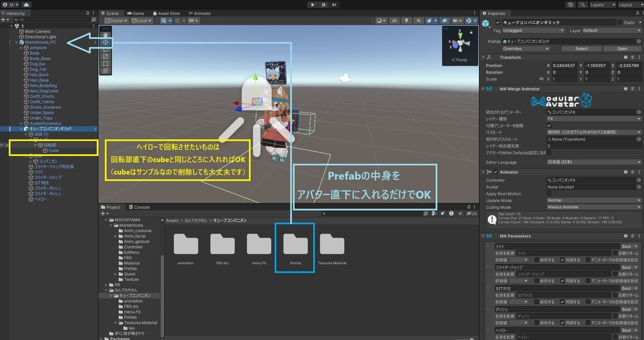
Task: Click the Pause button
Action: [324, 4]
